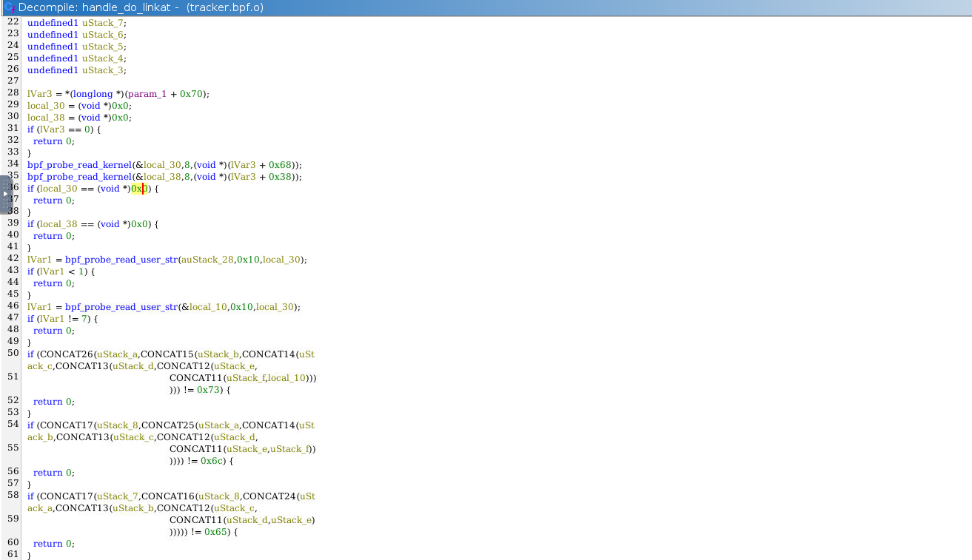Select param_1 variable on line 28

point(149,94)
